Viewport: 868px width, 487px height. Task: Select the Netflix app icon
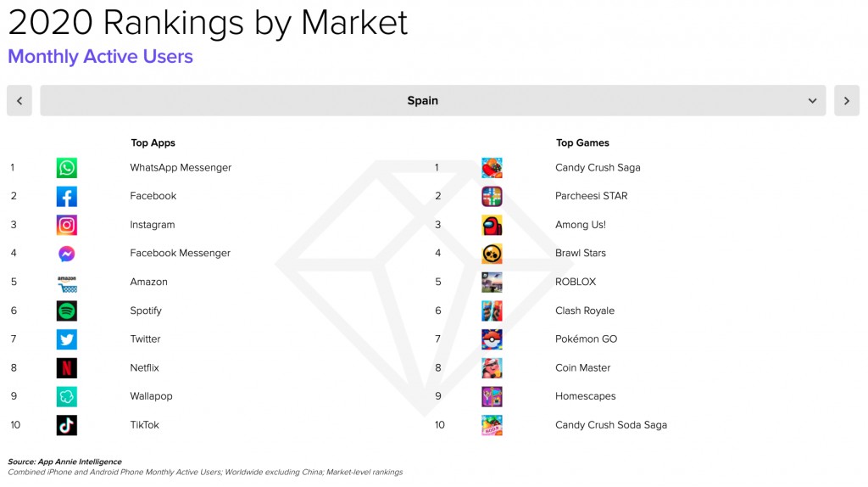point(66,368)
